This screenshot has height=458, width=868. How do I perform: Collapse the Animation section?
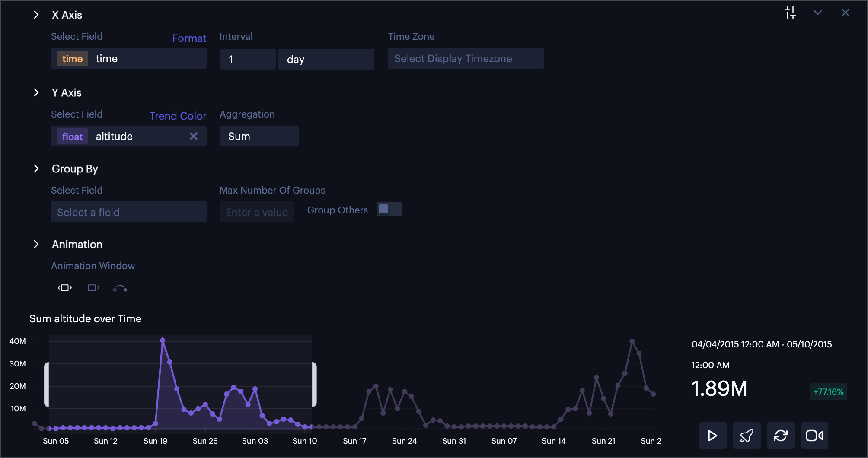click(x=36, y=245)
